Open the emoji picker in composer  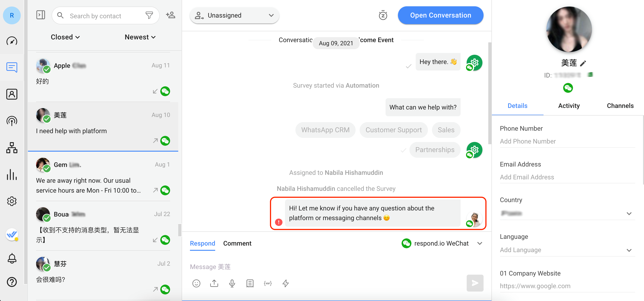coord(196,283)
